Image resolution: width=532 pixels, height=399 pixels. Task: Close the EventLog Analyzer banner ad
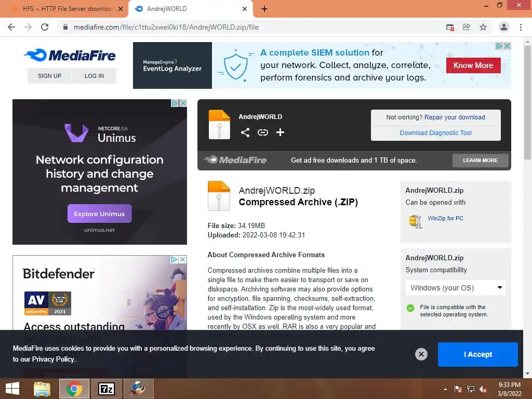coord(507,46)
